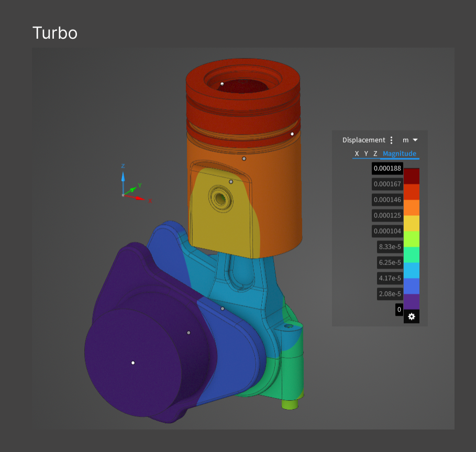Click the green Y axis arrow of the triad

132,190
